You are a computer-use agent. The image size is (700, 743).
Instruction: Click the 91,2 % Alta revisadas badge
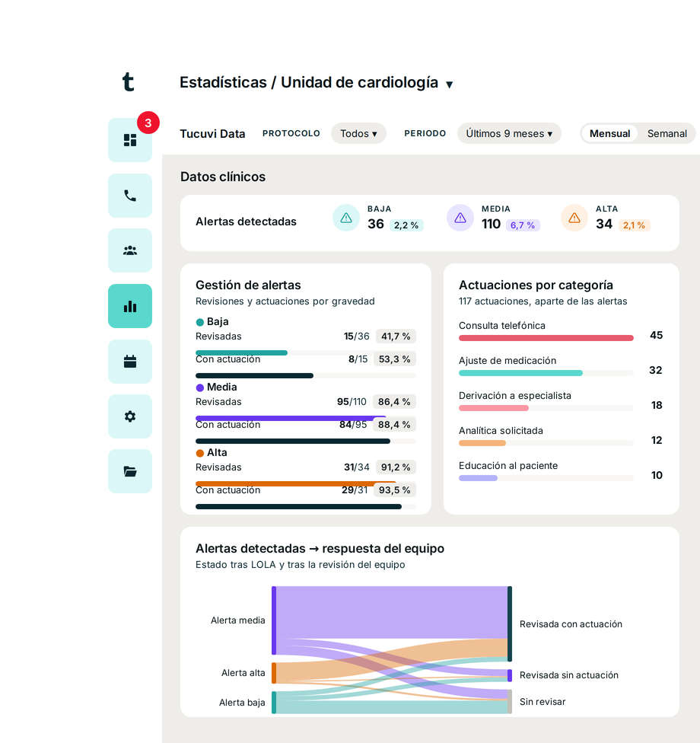[396, 467]
